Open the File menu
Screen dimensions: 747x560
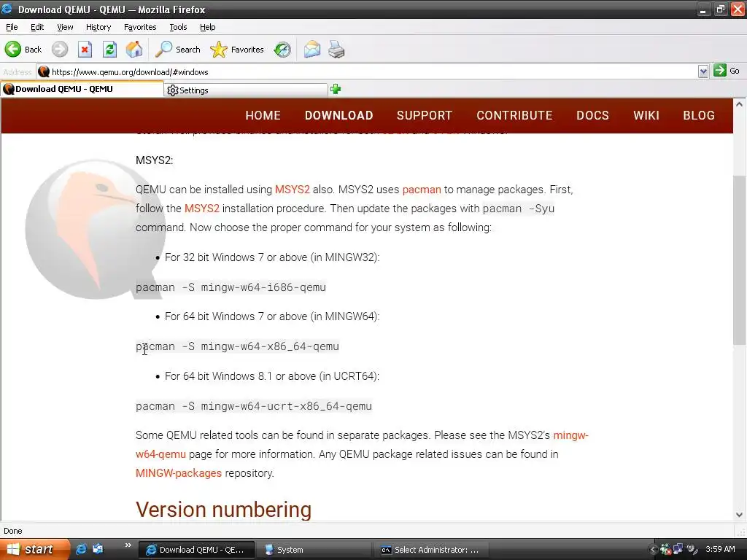pyautogui.click(x=12, y=27)
